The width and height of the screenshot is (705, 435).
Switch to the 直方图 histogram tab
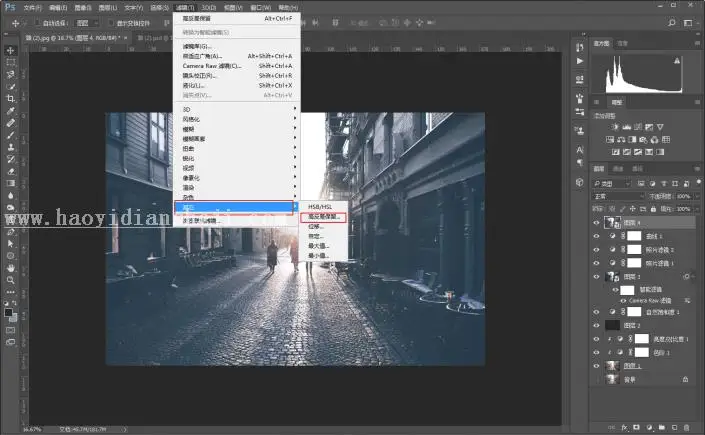[x=601, y=43]
